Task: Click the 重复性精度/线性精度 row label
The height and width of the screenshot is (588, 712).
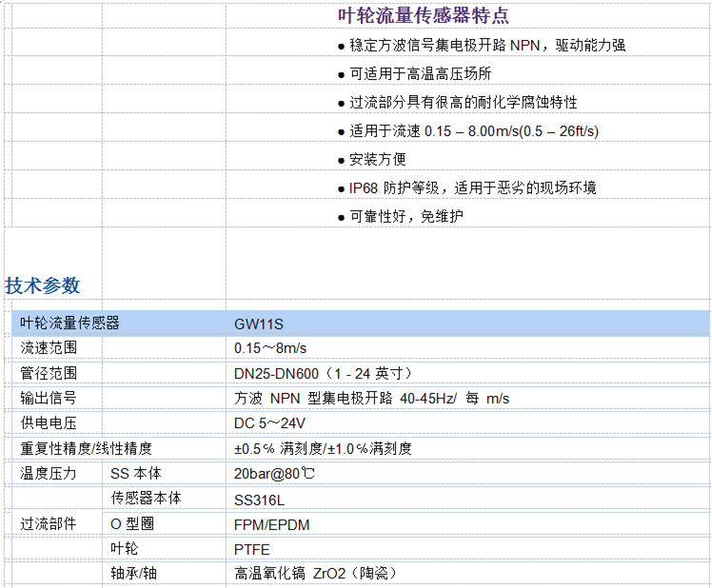Action: click(87, 448)
